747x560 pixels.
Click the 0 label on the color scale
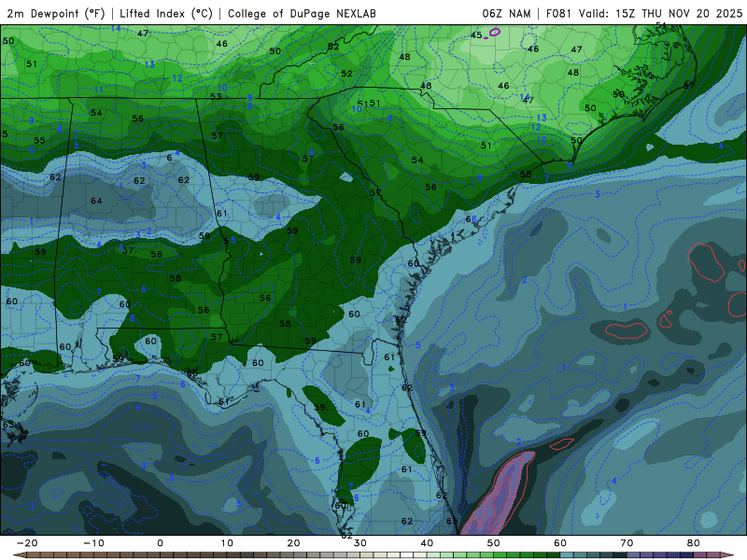pos(160,543)
